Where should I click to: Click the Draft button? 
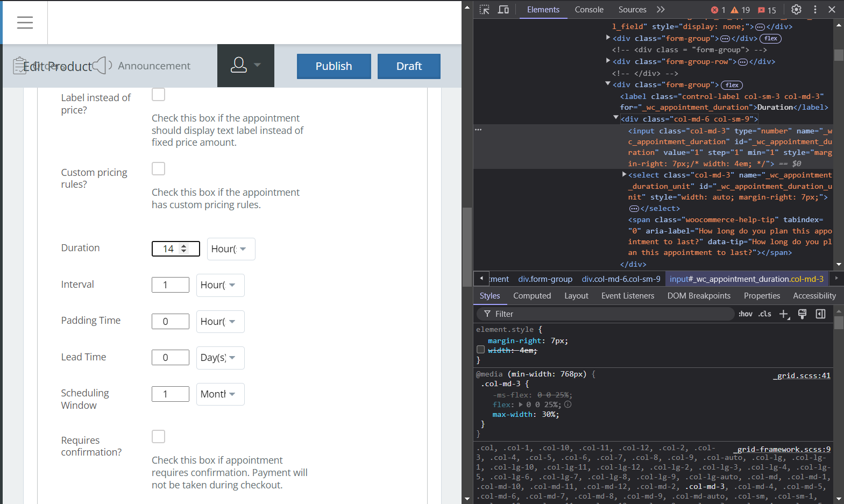coord(409,66)
